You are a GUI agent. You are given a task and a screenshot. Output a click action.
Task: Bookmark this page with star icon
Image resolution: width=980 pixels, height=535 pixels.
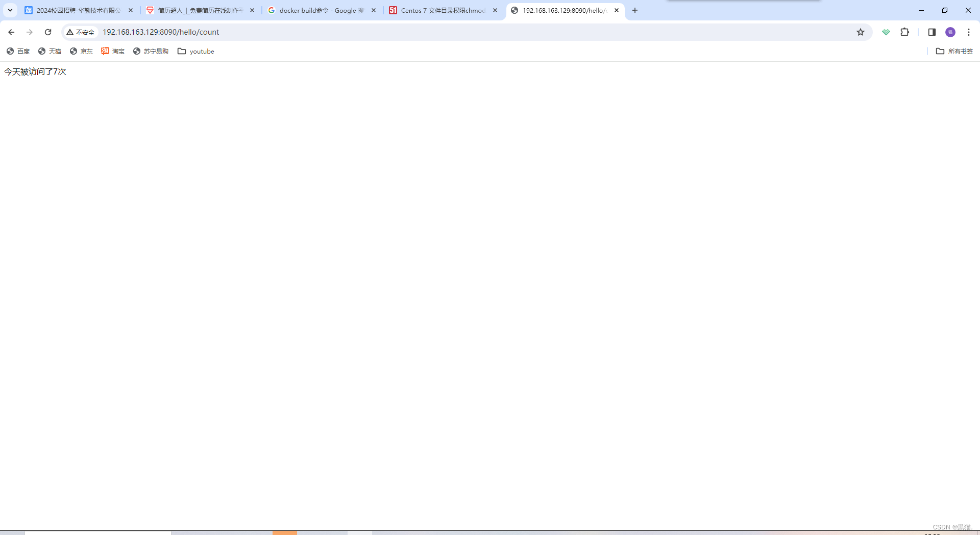pyautogui.click(x=861, y=32)
